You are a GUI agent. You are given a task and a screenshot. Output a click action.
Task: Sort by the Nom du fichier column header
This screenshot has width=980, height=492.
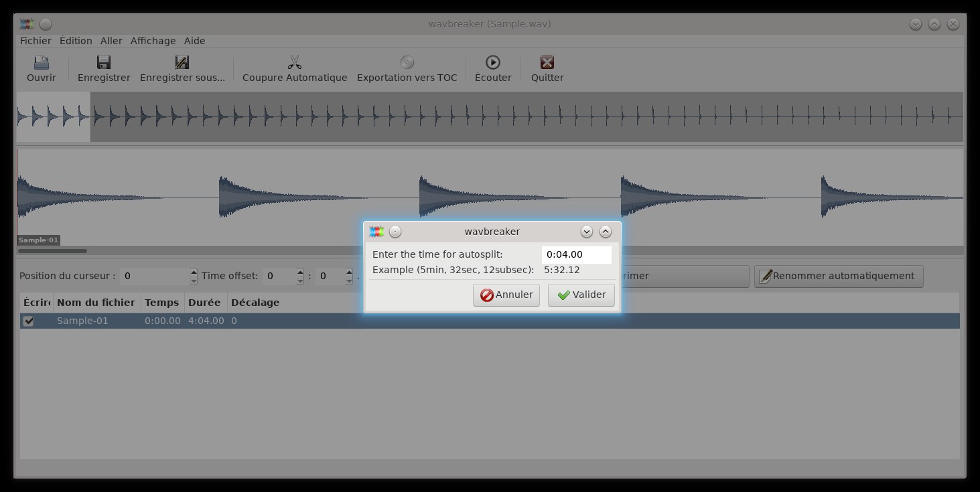pyautogui.click(x=96, y=303)
